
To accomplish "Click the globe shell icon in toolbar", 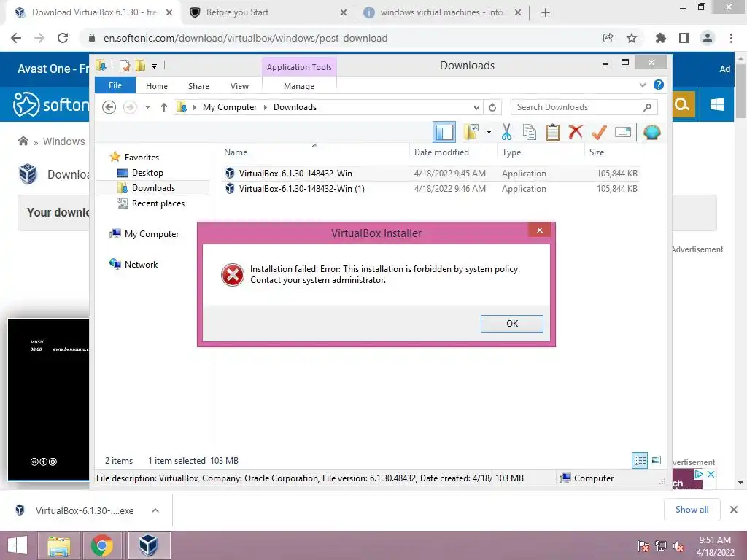I will [x=651, y=132].
